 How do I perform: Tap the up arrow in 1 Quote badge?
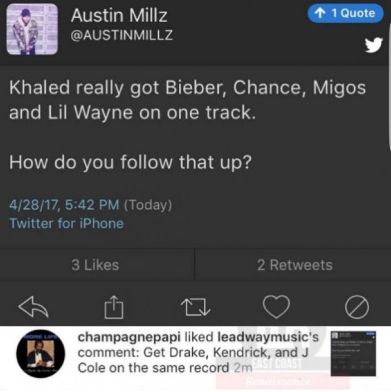[320, 13]
